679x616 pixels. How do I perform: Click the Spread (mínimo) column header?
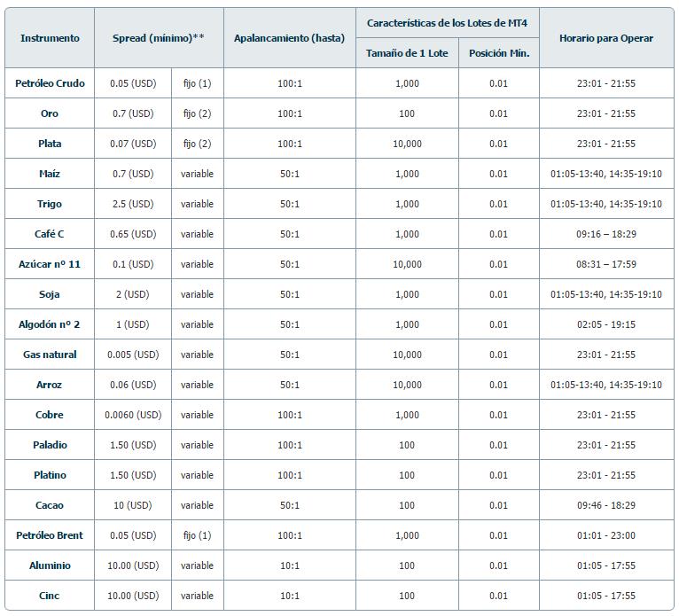[159, 38]
